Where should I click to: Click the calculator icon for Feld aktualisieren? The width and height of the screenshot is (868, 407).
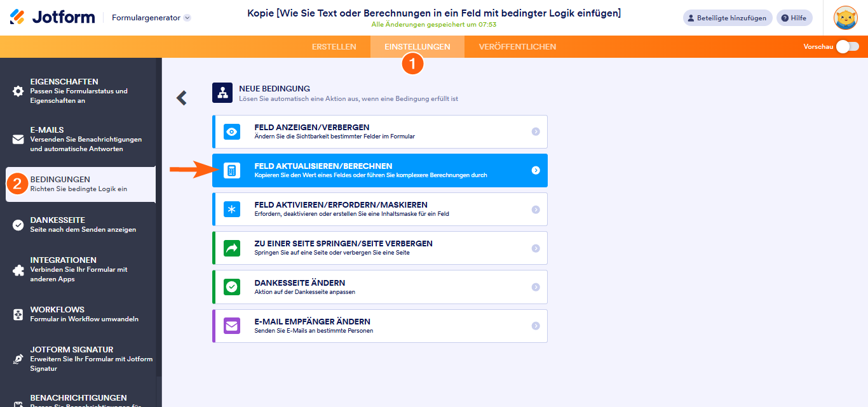coord(232,171)
